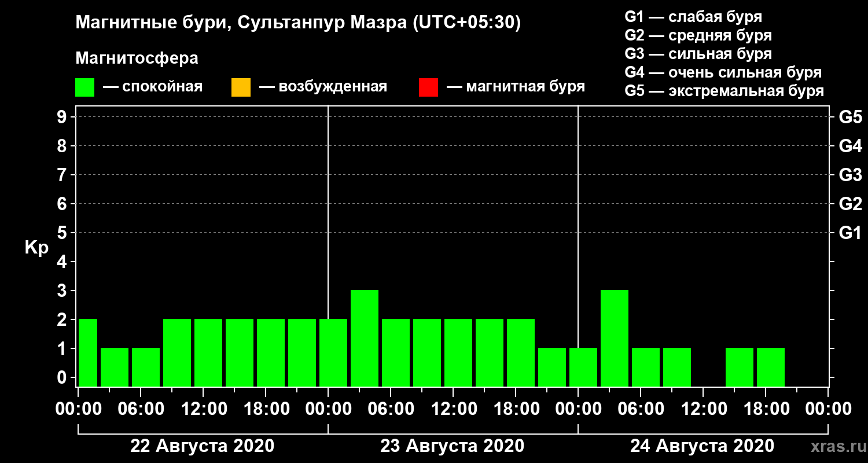Click the '— возбужденная' legend label
Viewport: 868px width, 463px height.
click(323, 87)
